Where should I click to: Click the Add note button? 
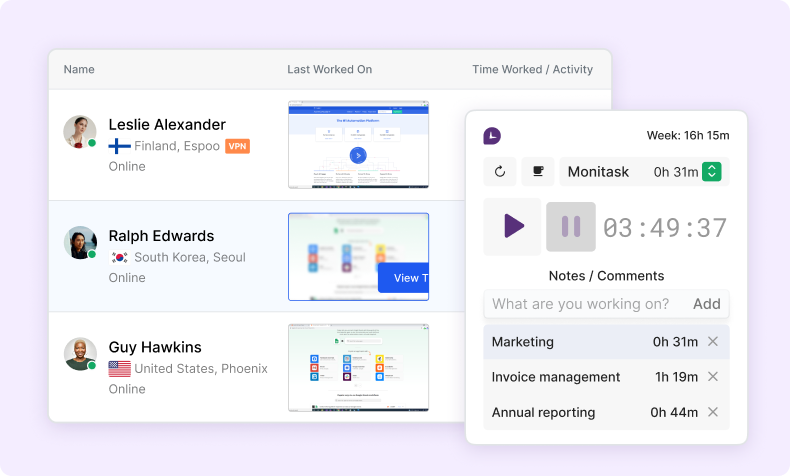coord(707,304)
